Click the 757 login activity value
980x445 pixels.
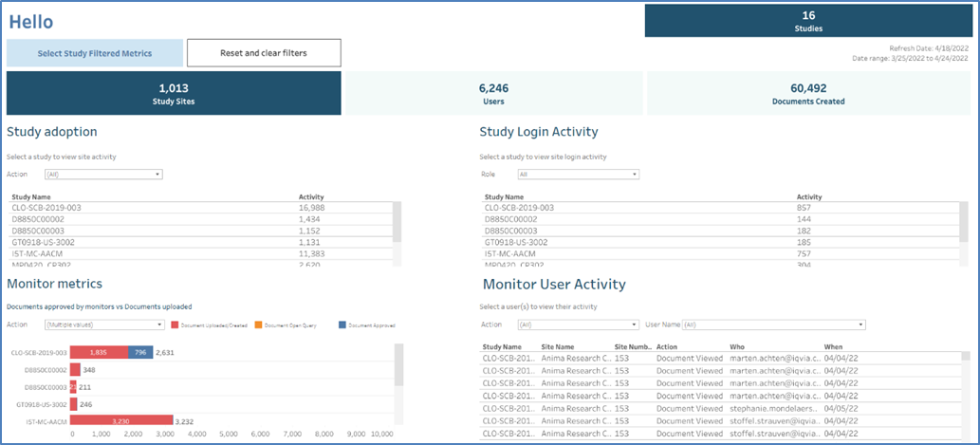[x=804, y=253]
